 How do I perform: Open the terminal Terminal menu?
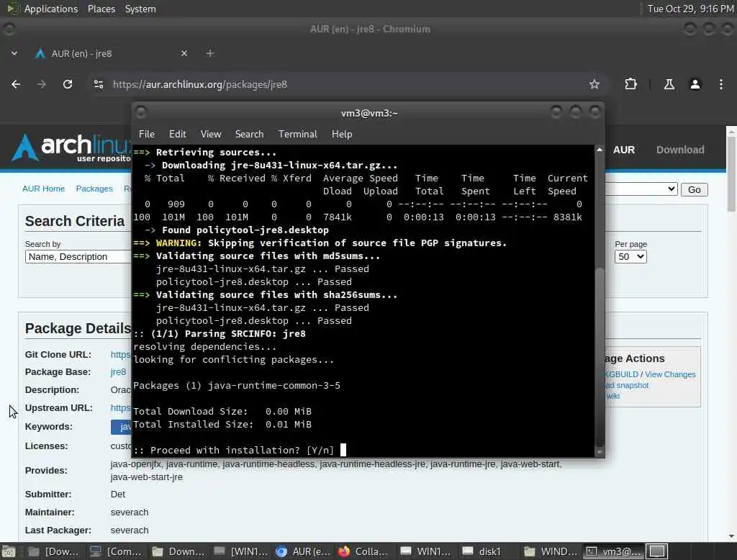point(297,134)
